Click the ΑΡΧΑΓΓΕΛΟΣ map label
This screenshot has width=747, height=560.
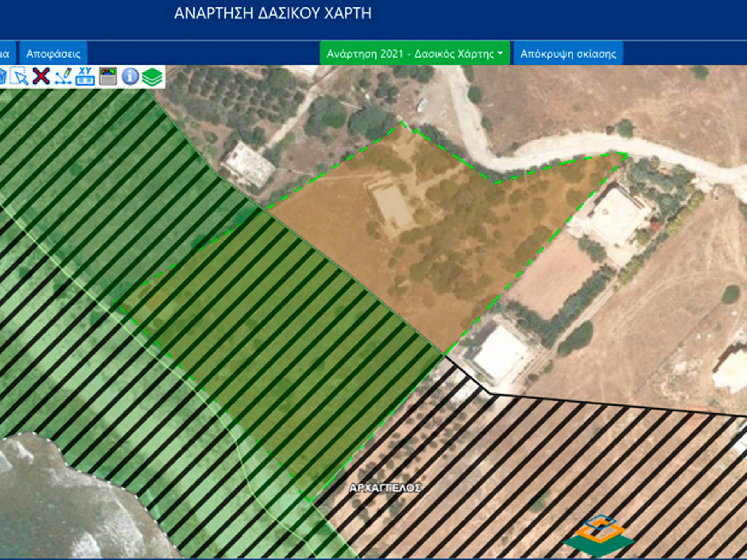coord(385,488)
